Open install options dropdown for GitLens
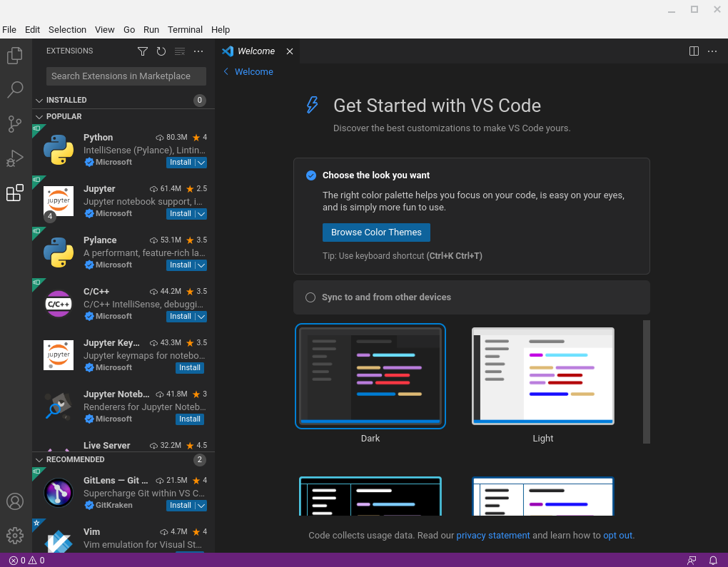This screenshot has height=567, width=728. [x=201, y=505]
